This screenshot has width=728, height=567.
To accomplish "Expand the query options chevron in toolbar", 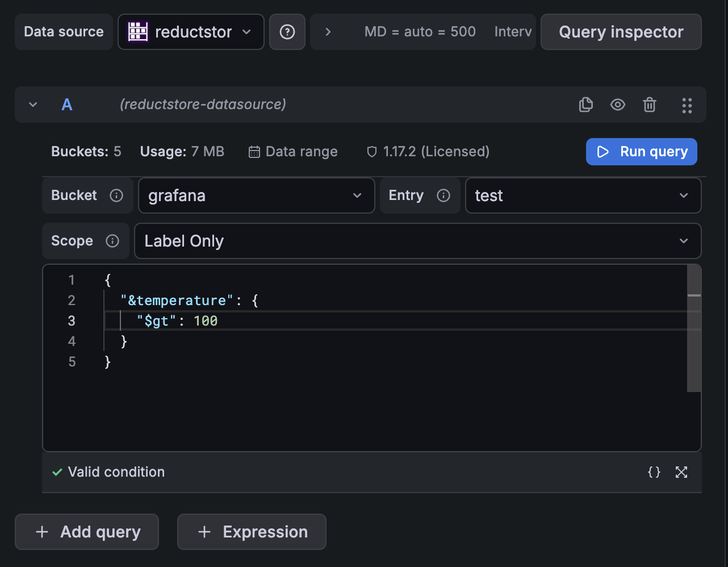I will click(328, 32).
